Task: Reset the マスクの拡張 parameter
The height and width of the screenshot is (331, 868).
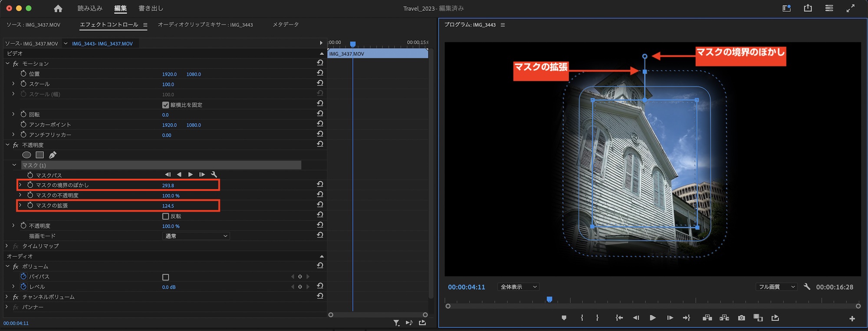Action: [x=320, y=205]
